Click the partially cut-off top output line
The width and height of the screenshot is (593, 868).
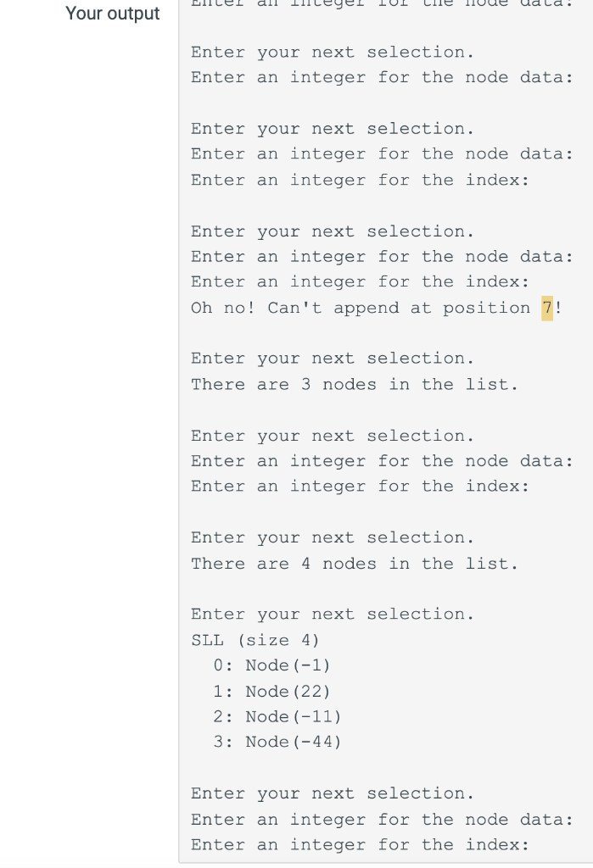(x=383, y=3)
